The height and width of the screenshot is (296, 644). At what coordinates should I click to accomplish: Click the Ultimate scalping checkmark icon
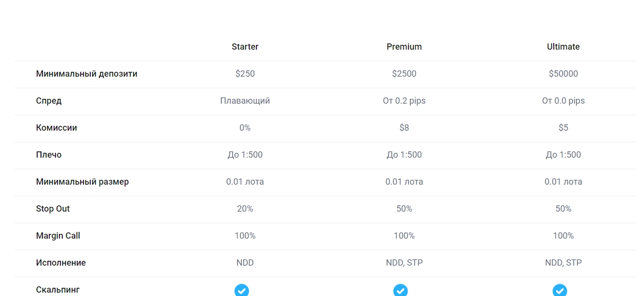point(560,290)
